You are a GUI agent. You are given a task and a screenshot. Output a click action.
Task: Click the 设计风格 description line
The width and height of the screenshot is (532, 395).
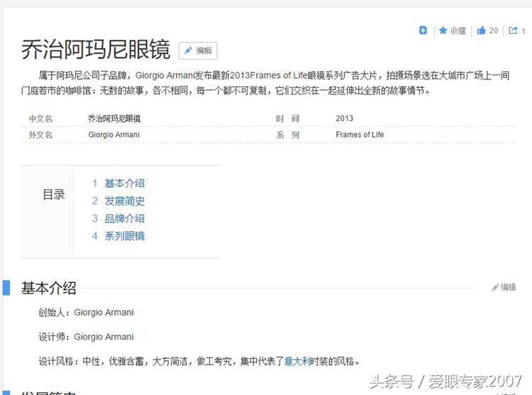(x=199, y=362)
